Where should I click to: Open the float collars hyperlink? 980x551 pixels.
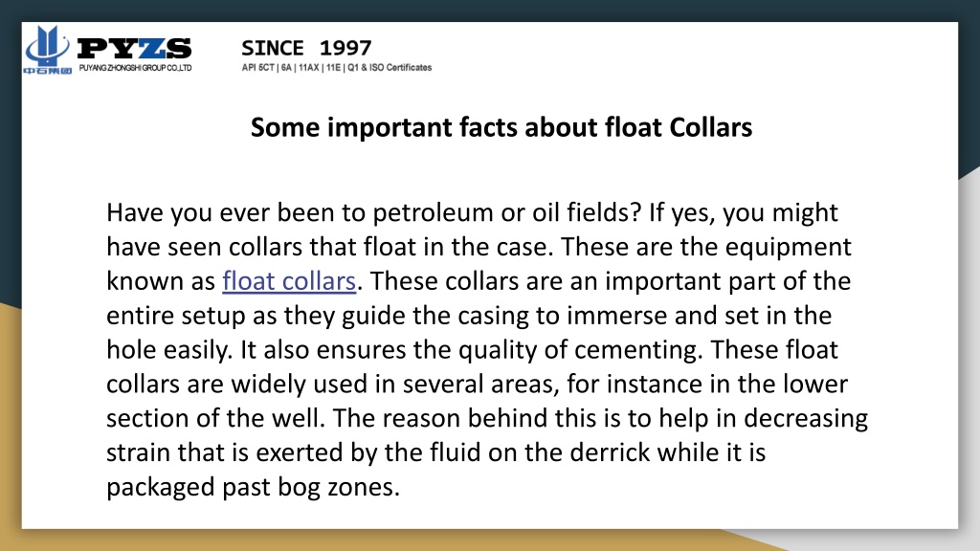pyautogui.click(x=289, y=281)
